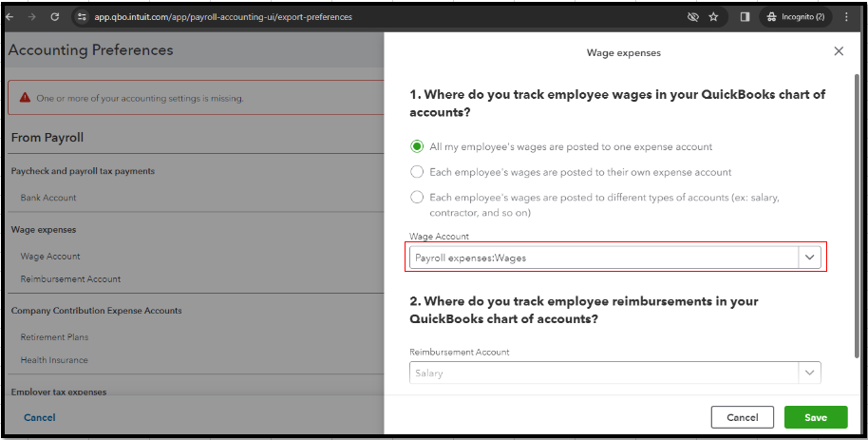
Task: Select all wages posted to one expense account
Action: [417, 146]
